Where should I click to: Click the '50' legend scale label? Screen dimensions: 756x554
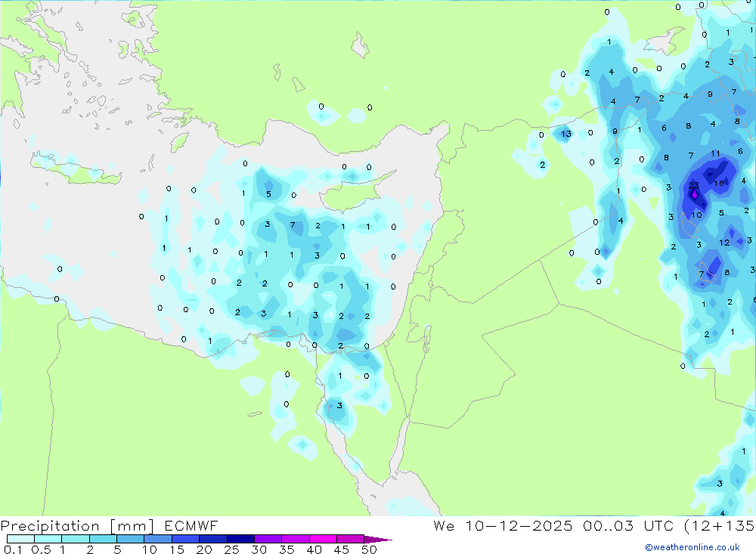(x=370, y=549)
